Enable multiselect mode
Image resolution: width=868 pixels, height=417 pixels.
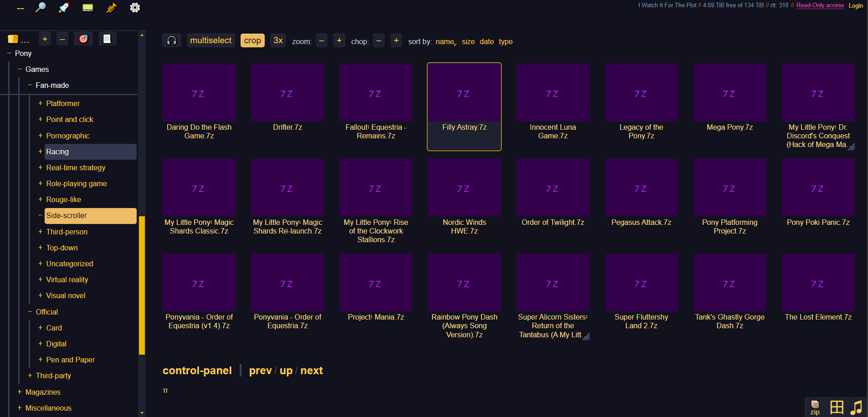coord(211,41)
